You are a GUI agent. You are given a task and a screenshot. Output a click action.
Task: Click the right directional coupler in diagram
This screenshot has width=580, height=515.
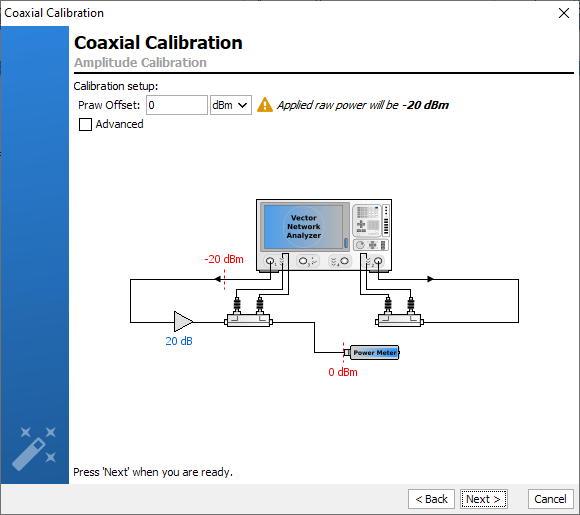click(x=399, y=320)
